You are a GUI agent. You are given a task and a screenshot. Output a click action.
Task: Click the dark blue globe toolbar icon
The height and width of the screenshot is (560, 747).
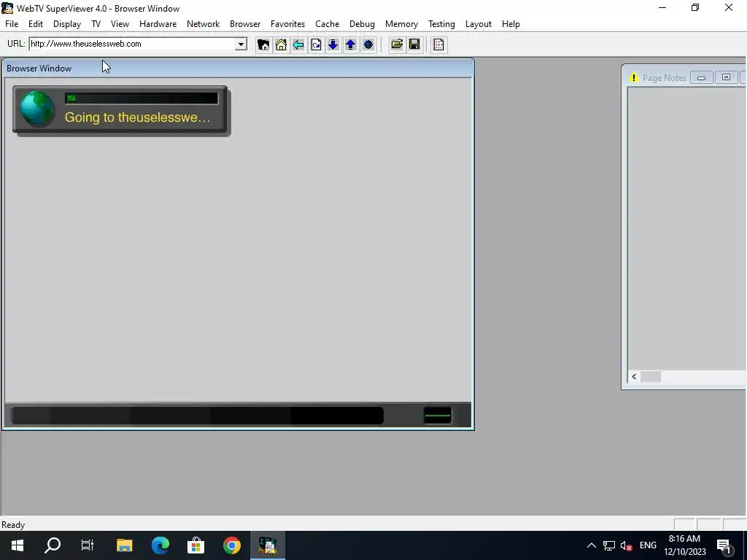[368, 44]
